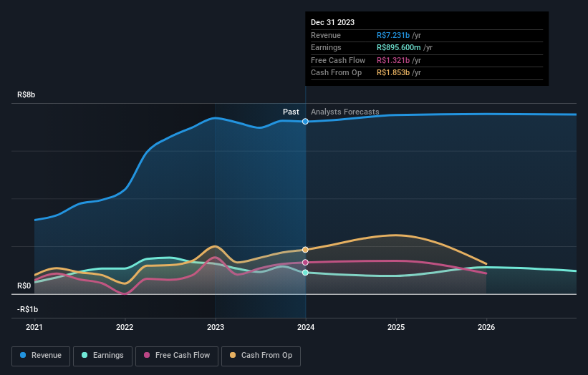Click the Earnings row label in tooltip
Screen dimensions: 588x375
326,47
